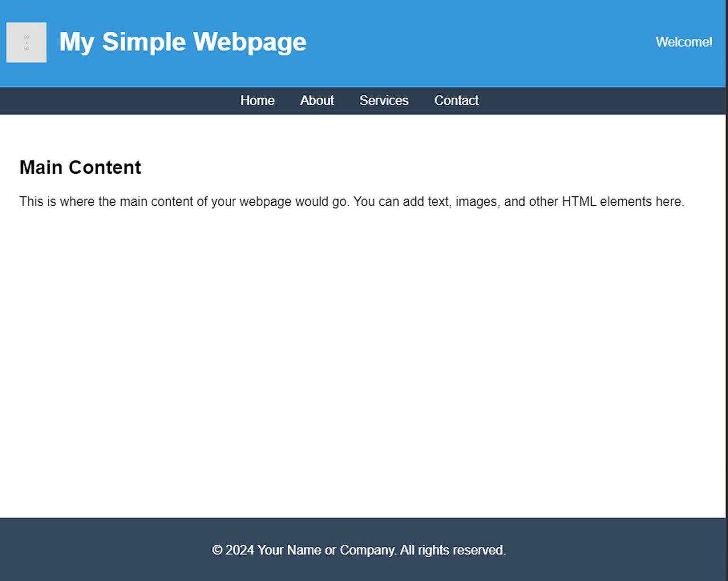Click the gray logo placeholder image

(27, 43)
